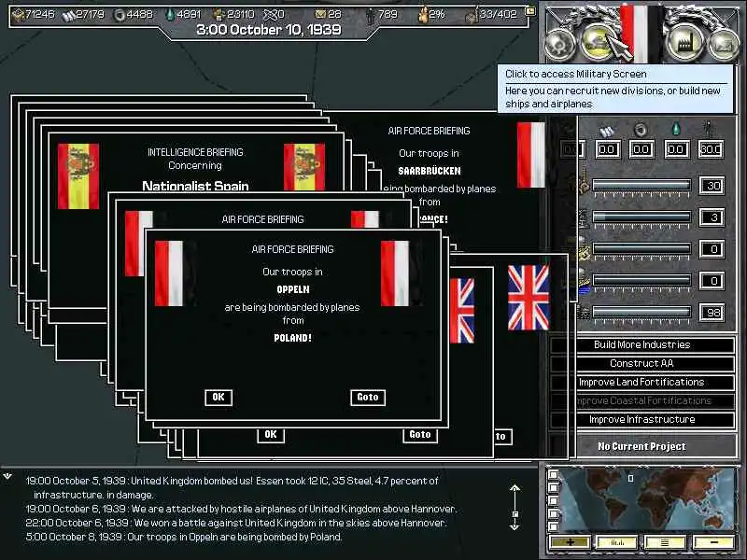Click the small yellow icon at the top bar's right end
Image resolution: width=747 pixels, height=560 pixels.
[x=529, y=10]
